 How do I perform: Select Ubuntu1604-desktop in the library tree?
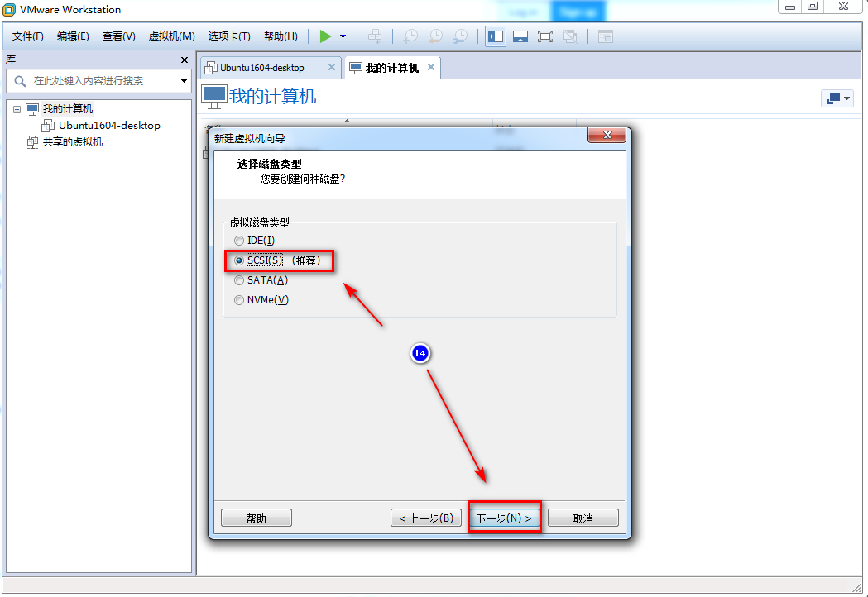[x=109, y=126]
